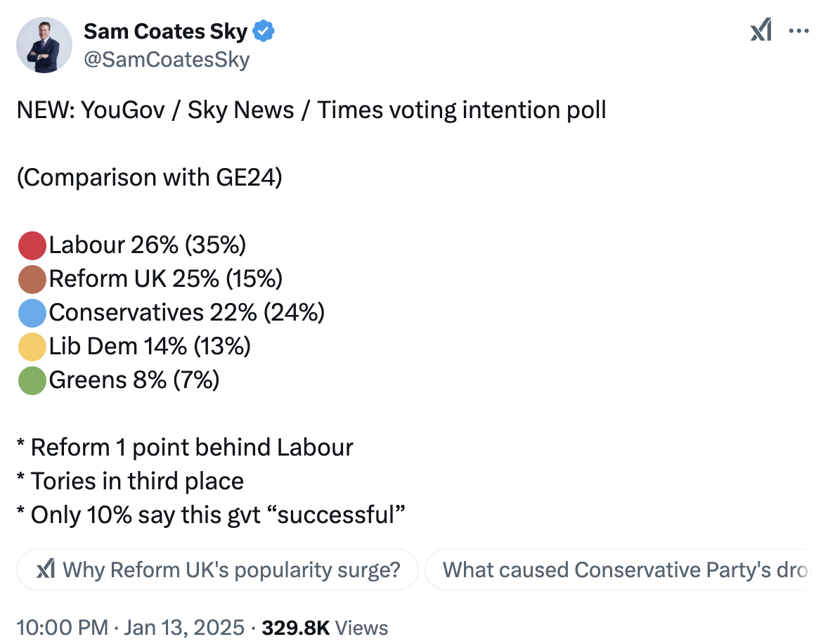Screen dimensions: 828x644
Task: Select the green circle next to Greens
Action: tap(31, 380)
